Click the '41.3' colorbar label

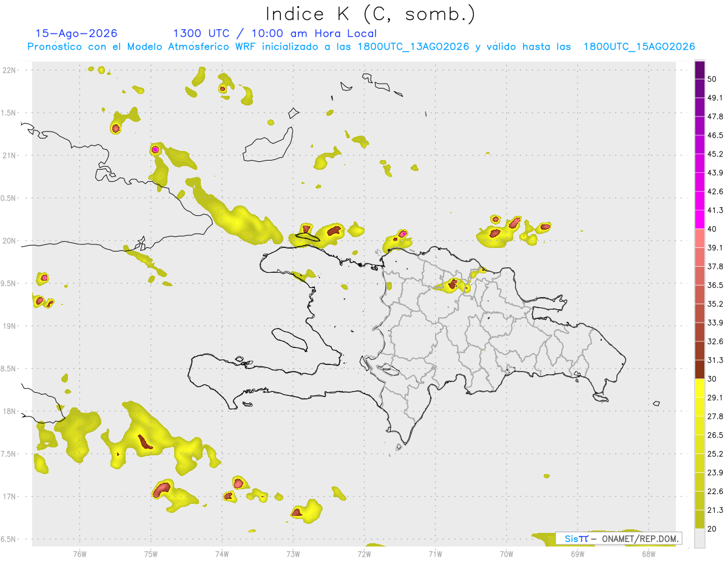pyautogui.click(x=715, y=210)
